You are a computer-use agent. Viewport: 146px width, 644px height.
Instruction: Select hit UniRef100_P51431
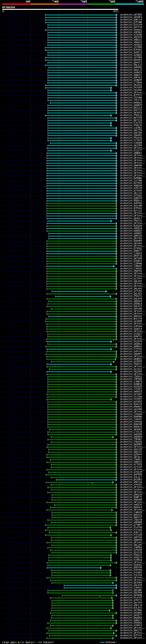click(131, 138)
